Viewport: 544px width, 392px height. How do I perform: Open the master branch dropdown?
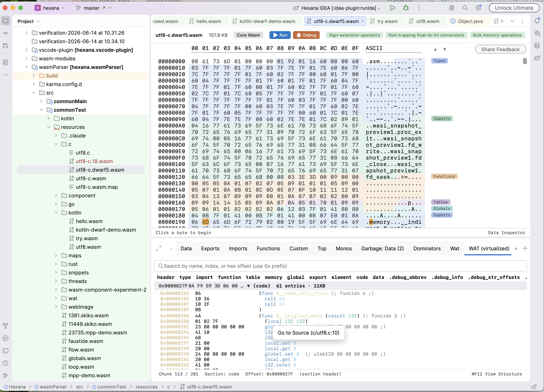pos(94,8)
